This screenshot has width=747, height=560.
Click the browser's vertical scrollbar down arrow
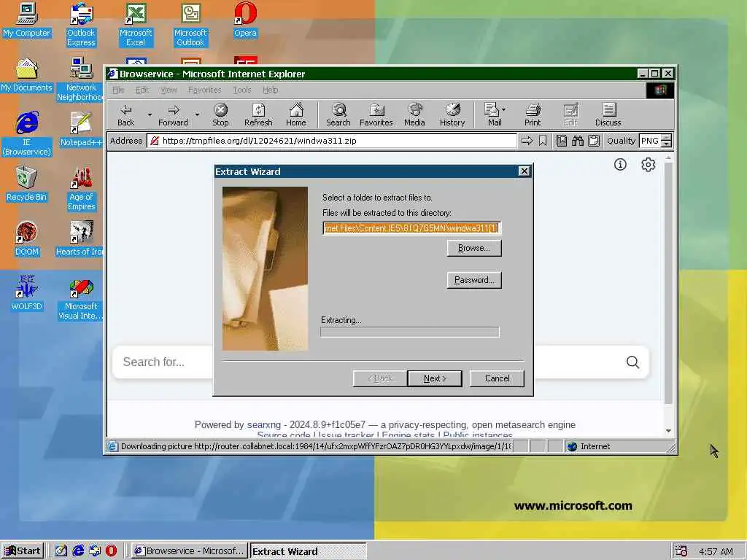668,430
